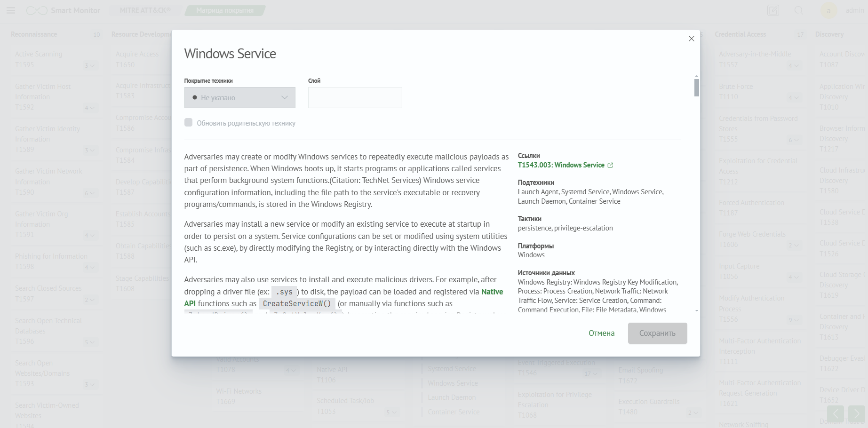Click the 'Отмена' button
Viewport: 868px width, 428px height.
click(601, 333)
